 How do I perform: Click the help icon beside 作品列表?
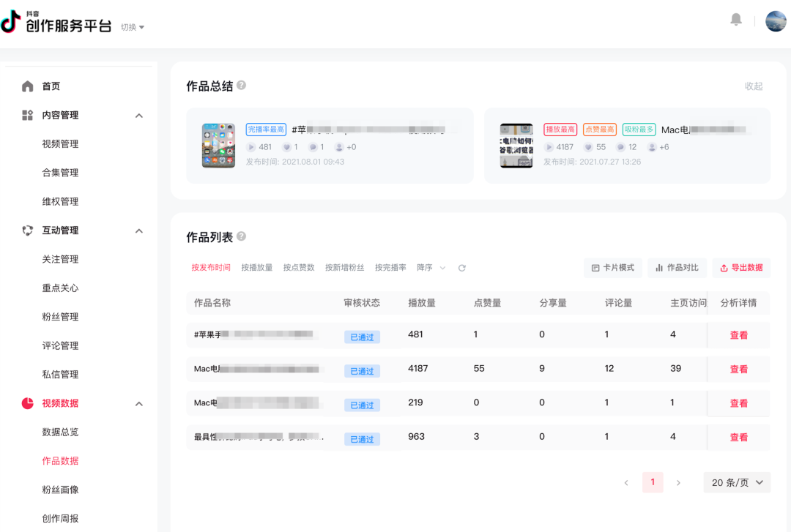pyautogui.click(x=242, y=236)
